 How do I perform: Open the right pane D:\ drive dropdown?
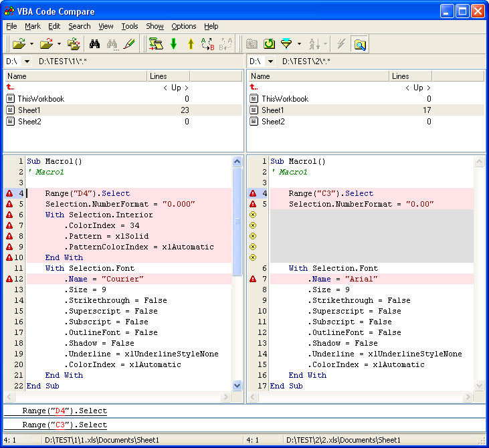[x=270, y=62]
